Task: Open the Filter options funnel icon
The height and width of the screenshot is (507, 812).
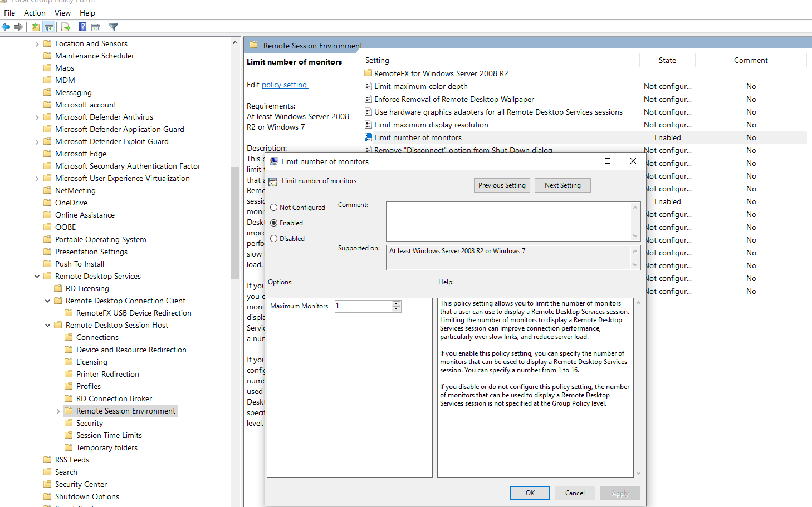Action: (112, 27)
